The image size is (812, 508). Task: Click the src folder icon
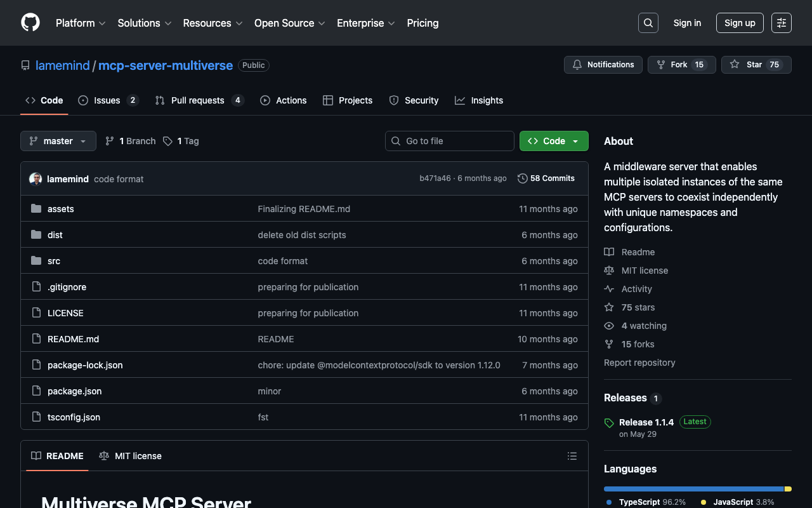click(x=36, y=261)
